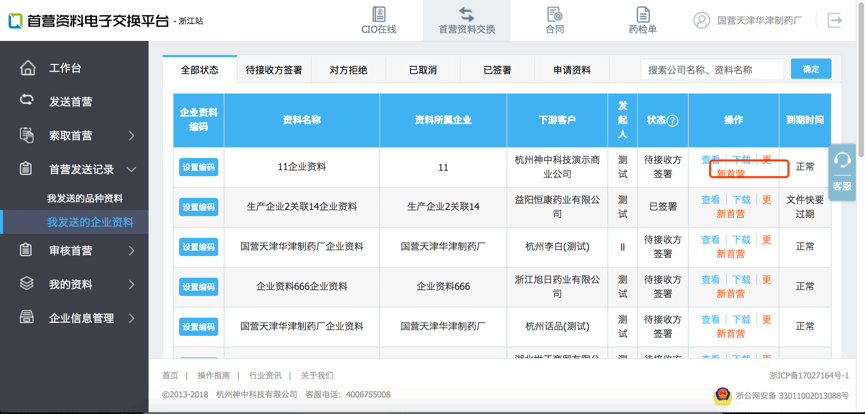Screen dimensions: 865x414
Task: Click the platform logo icon
Action: 15,21
